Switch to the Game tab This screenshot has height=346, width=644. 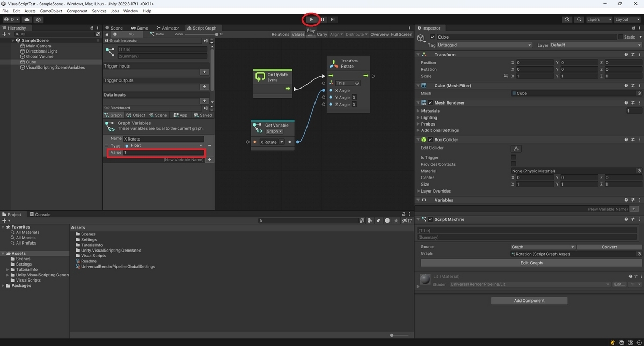pyautogui.click(x=139, y=28)
